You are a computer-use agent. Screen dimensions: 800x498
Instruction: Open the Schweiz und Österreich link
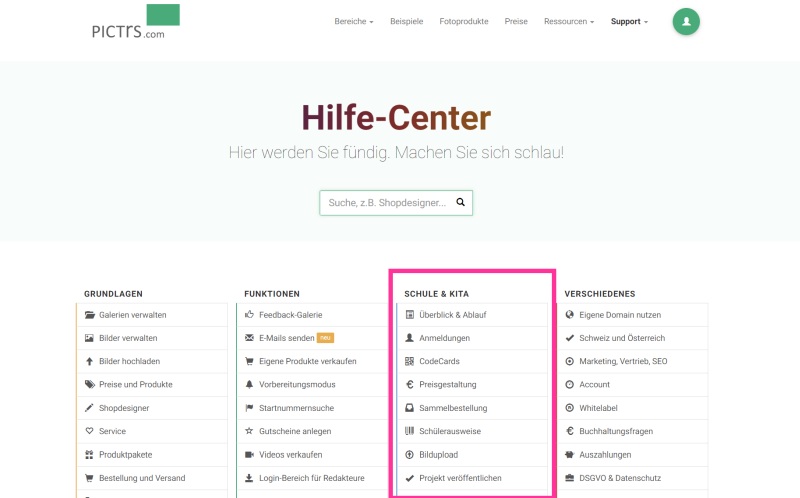point(622,338)
